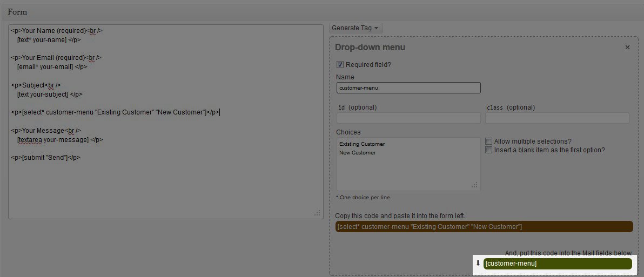Click the down arrow icon beside [customer-menu]
This screenshot has width=644, height=277.
pyautogui.click(x=478, y=264)
